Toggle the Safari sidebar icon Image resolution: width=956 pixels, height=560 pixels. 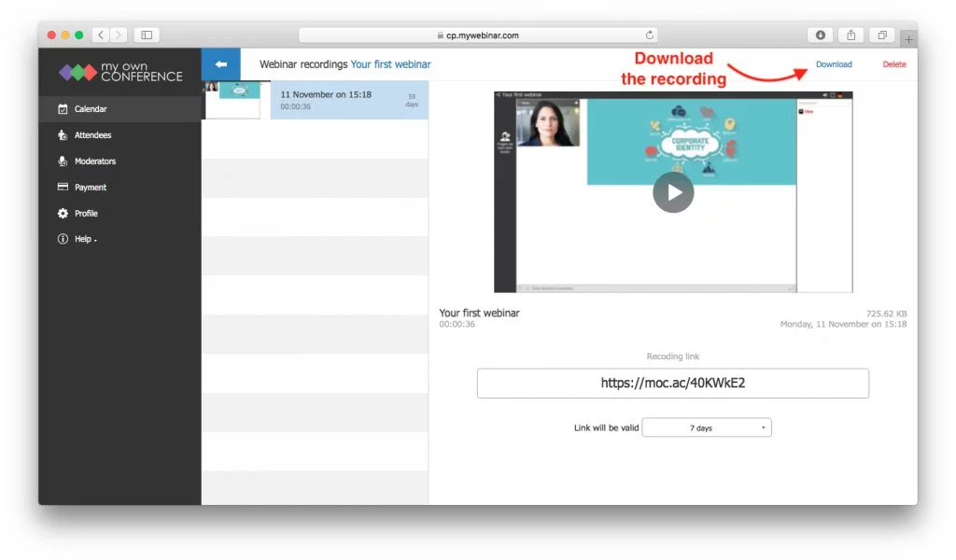(x=147, y=35)
